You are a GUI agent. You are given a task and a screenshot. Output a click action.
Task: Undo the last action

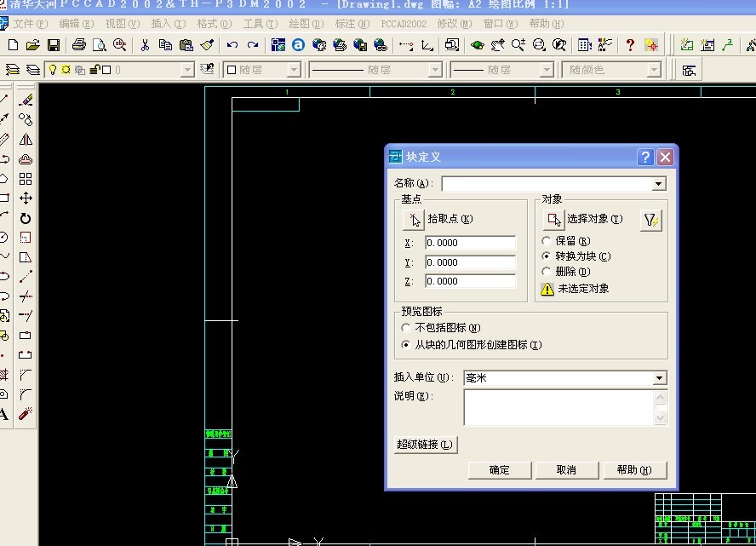pyautogui.click(x=232, y=45)
